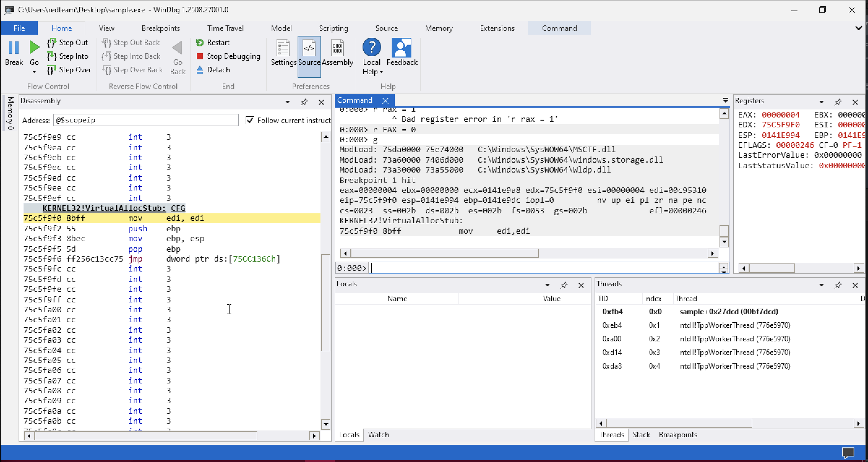The image size is (868, 462).
Task: Click the KERNEL32!VirtualAllocStub symbol link
Action: point(104,208)
